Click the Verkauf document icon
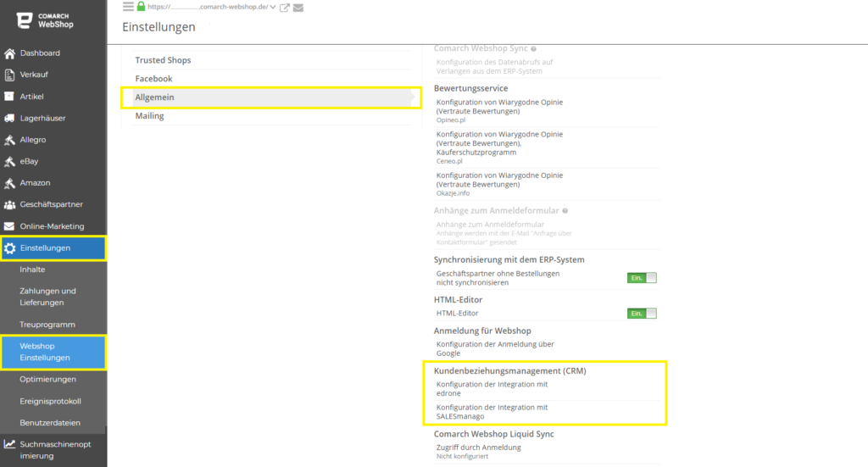Image resolution: width=868 pixels, height=467 pixels. [9, 75]
